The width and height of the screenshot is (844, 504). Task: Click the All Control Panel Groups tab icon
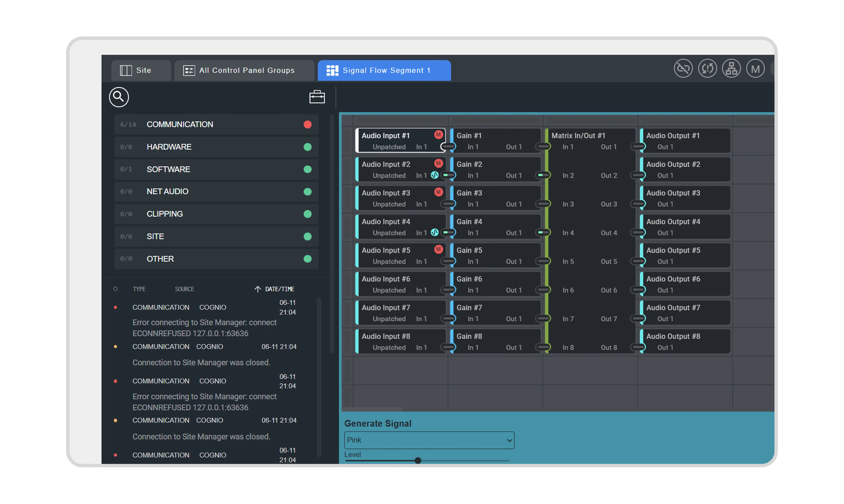(x=189, y=71)
